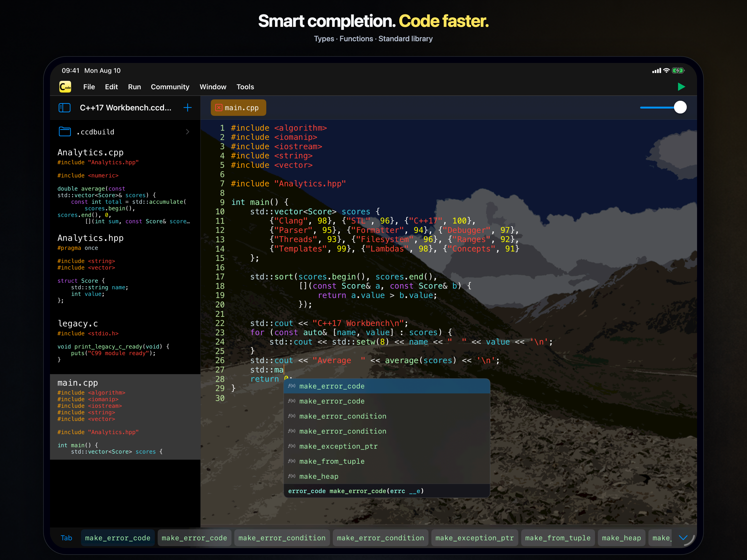The height and width of the screenshot is (560, 747).
Task: Tap make_heap chip in bottom bar
Action: [x=621, y=538]
